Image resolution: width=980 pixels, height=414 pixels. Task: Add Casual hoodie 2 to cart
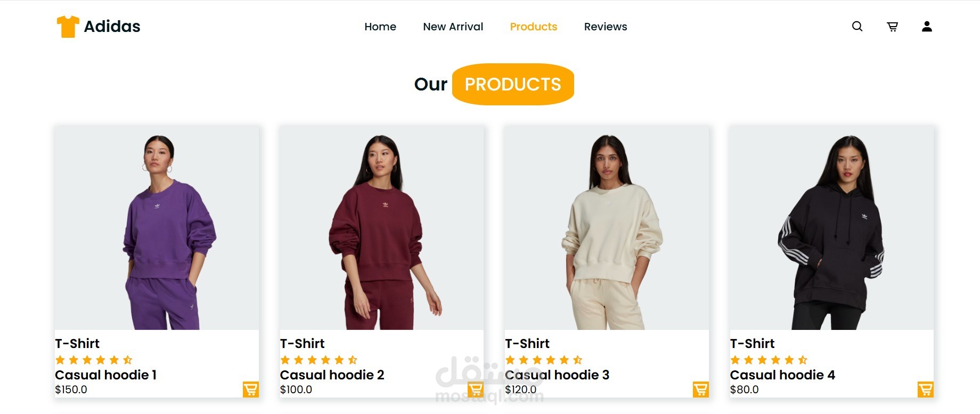click(476, 390)
